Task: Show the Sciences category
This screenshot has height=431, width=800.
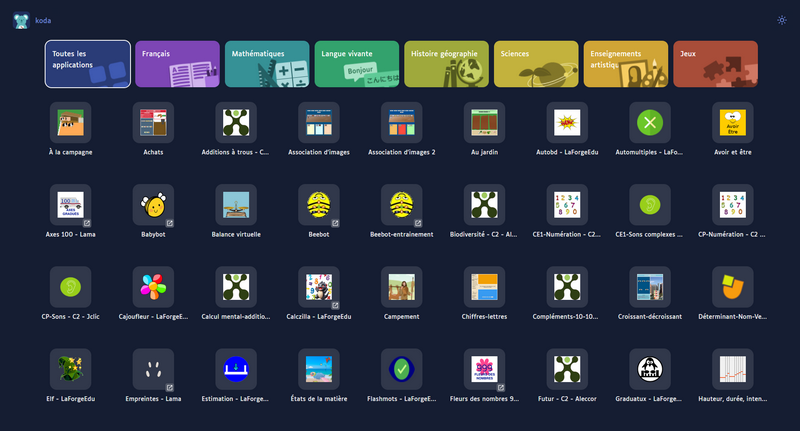Action: (x=535, y=64)
